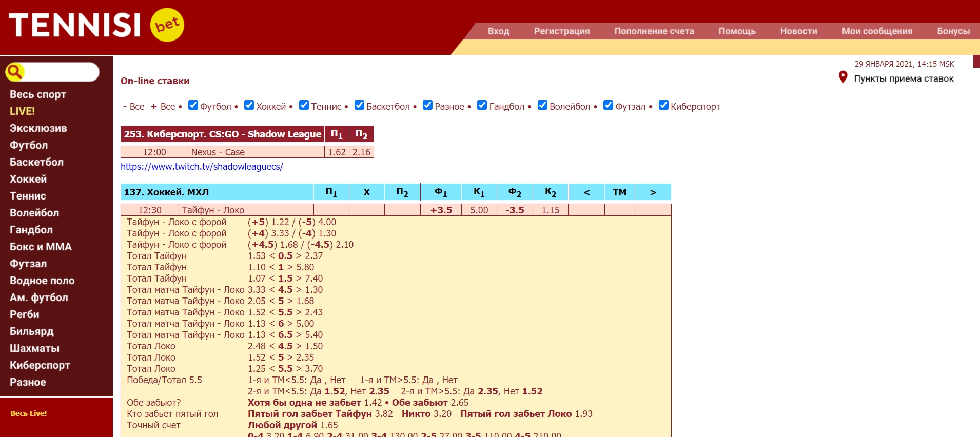Open Бильярд sidebar section
This screenshot has width=980, height=437.
click(32, 331)
